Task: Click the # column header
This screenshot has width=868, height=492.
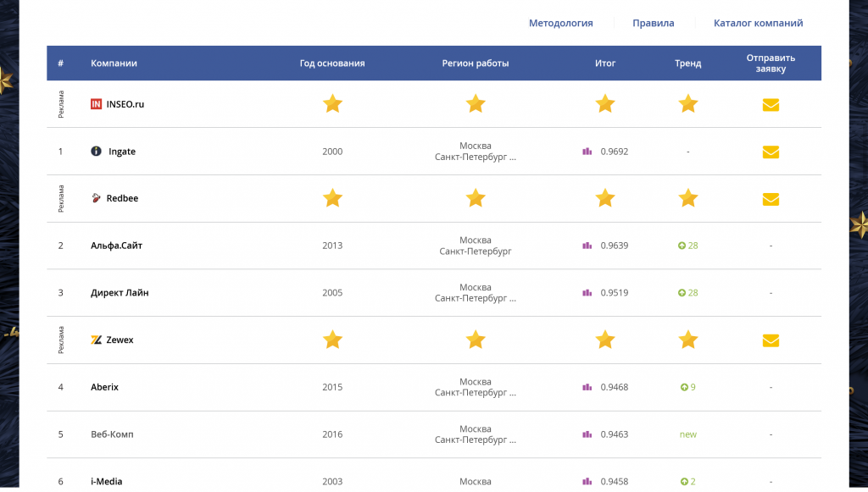Action: 60,63
